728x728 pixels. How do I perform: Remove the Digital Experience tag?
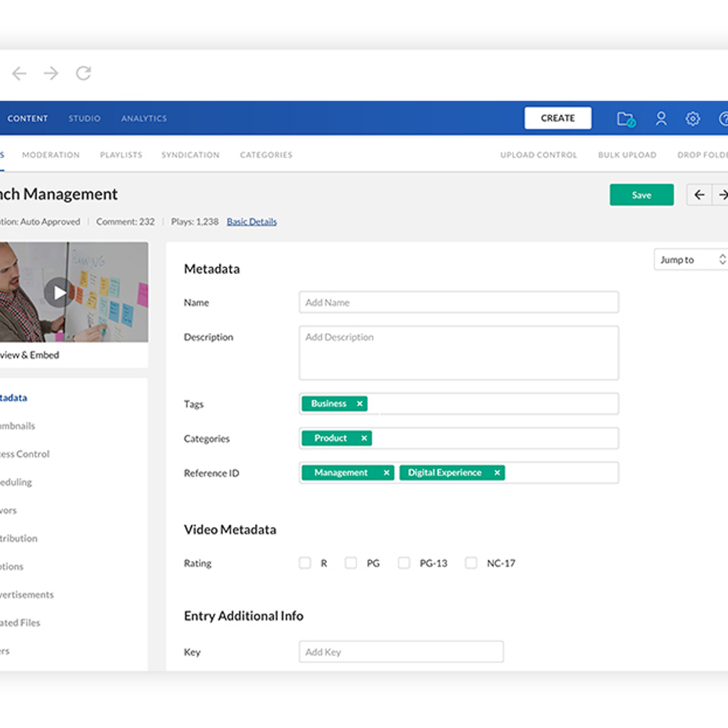tap(497, 473)
